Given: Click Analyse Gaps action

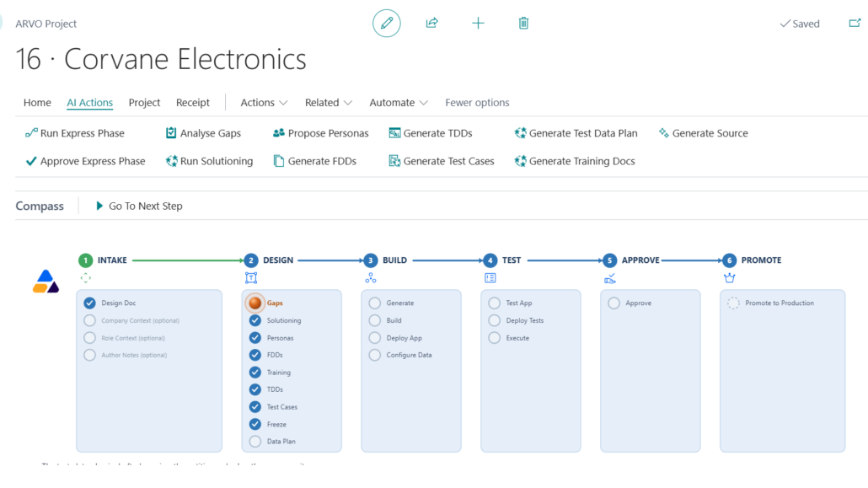Looking at the screenshot, I should click(203, 133).
